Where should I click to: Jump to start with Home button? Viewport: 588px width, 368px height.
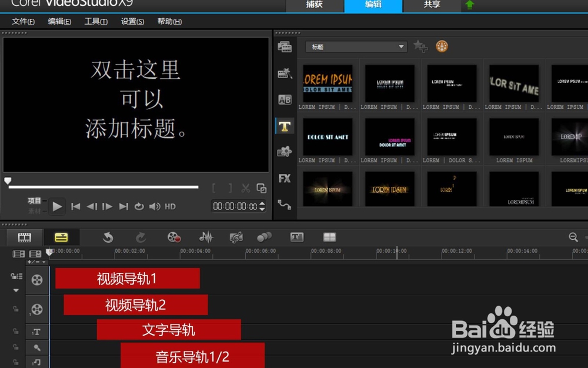[75, 206]
